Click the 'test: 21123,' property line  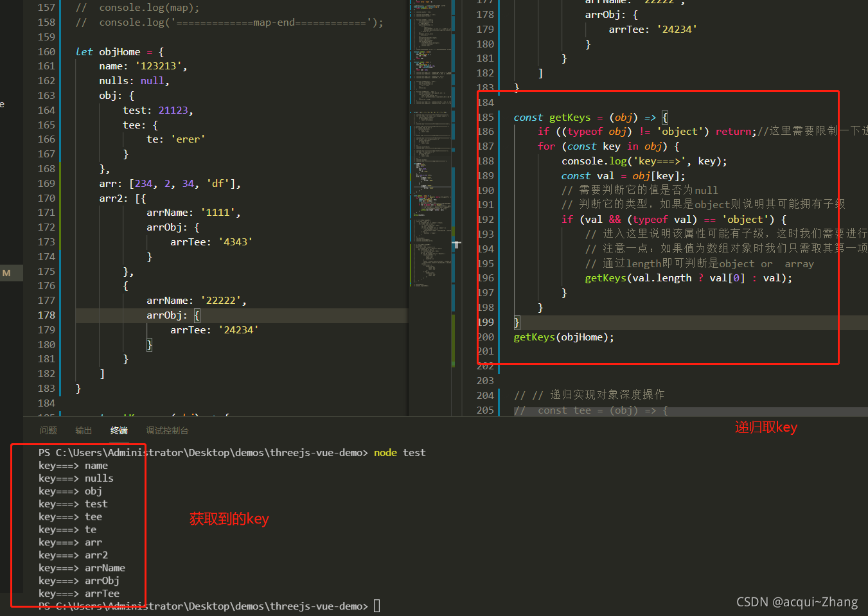(x=158, y=110)
